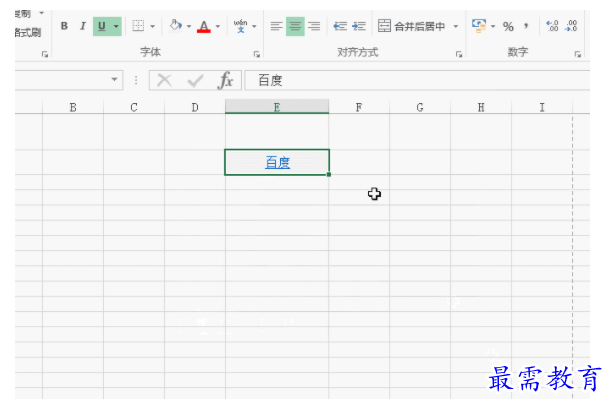Open accounting format dropdown arrow
Viewport: 610px width, 410px height.
pos(493,26)
